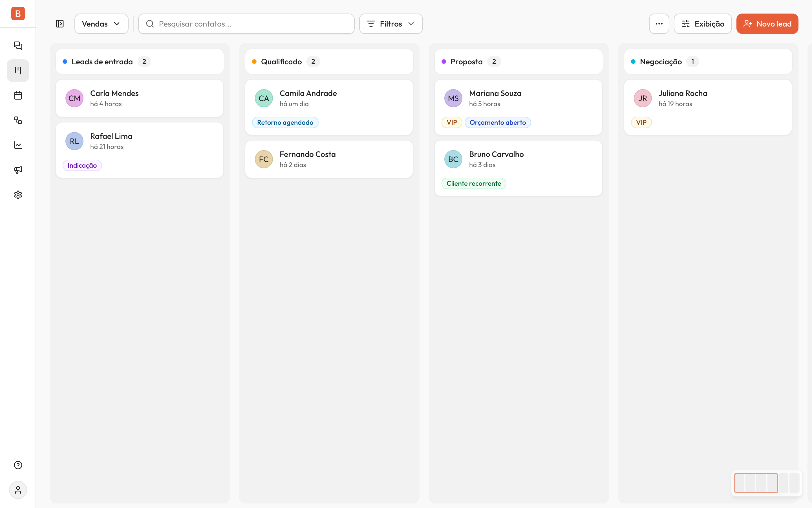Click the Leads de entrada column header

(x=140, y=62)
